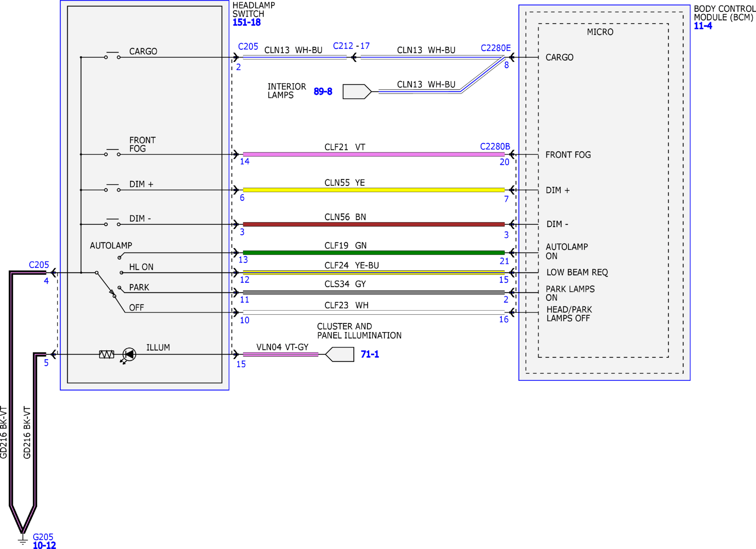Select the green CLF19 GN wire
Image resolution: width=756 pixels, height=549 pixels.
tap(374, 253)
